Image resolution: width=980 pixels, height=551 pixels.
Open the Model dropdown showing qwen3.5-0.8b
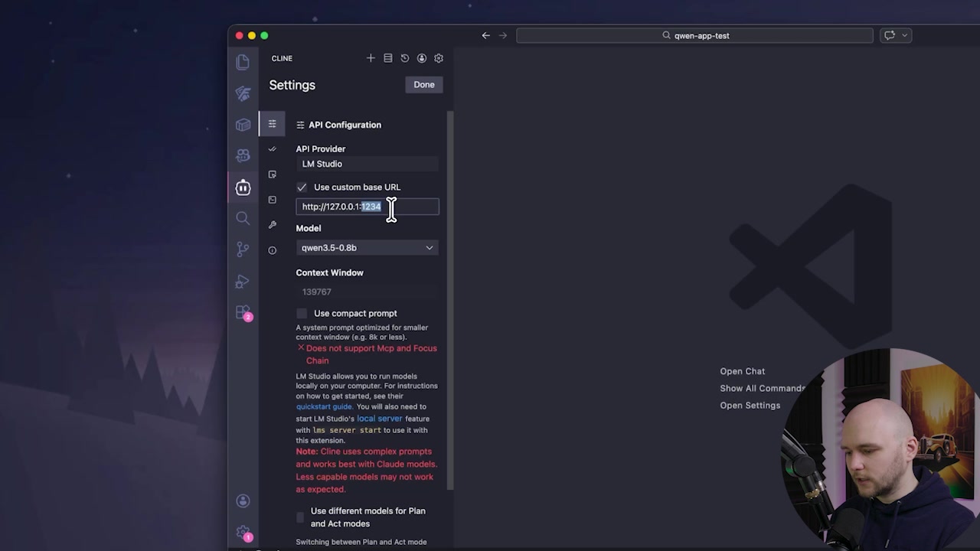[367, 247]
